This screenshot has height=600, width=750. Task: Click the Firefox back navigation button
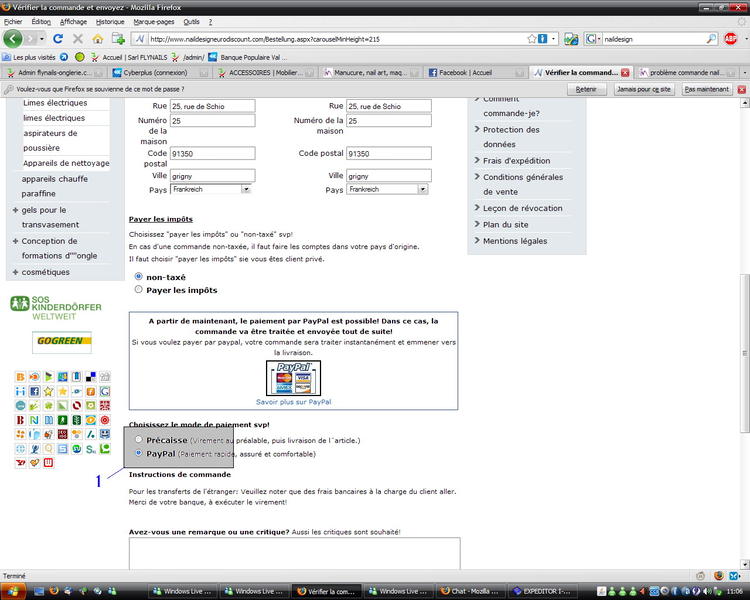[13, 38]
